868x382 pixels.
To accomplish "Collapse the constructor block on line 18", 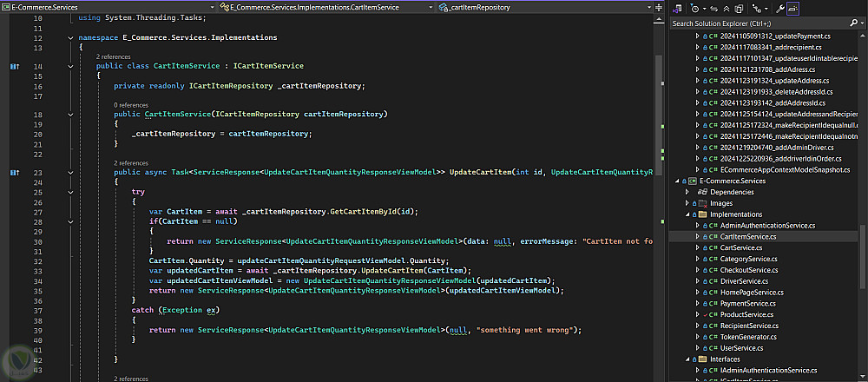I will pos(70,115).
